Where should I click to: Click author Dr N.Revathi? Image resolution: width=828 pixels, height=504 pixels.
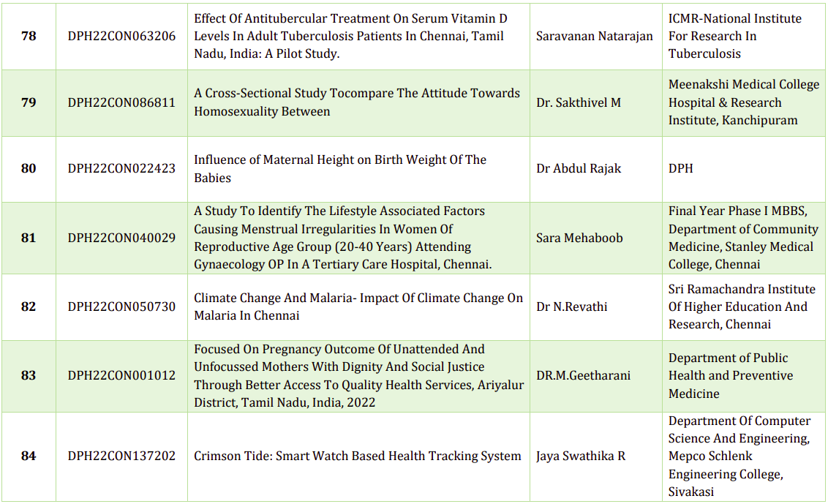pyautogui.click(x=572, y=306)
